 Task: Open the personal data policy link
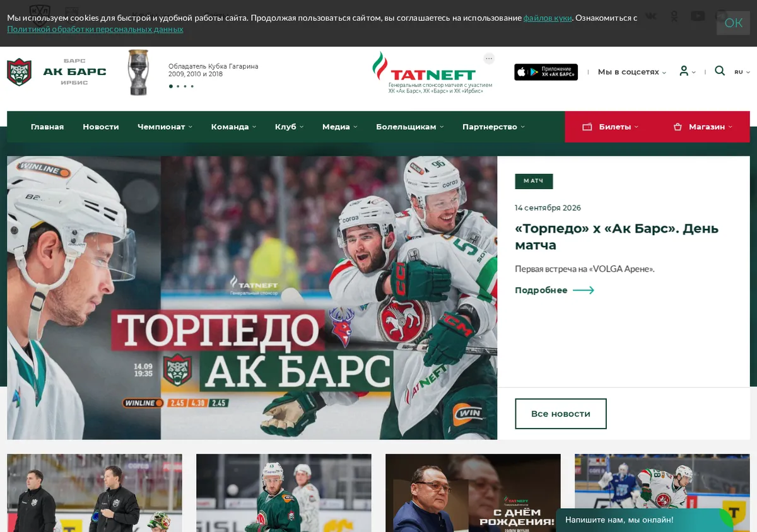95,29
